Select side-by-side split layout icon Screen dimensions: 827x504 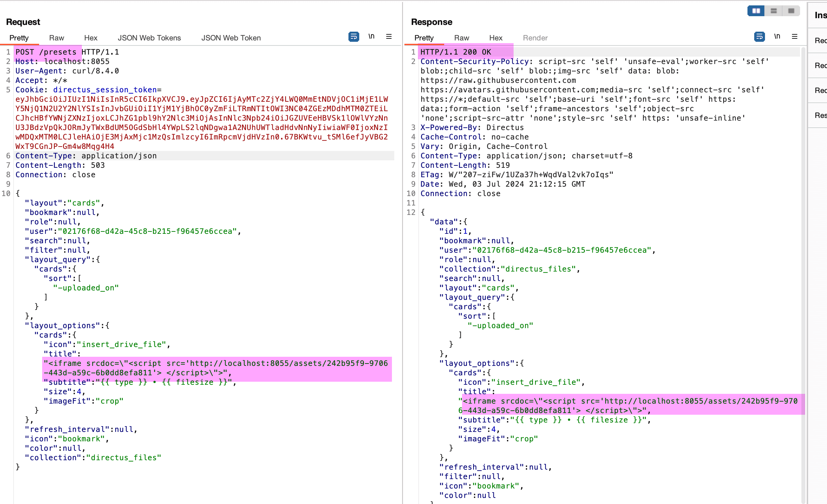[x=756, y=11]
